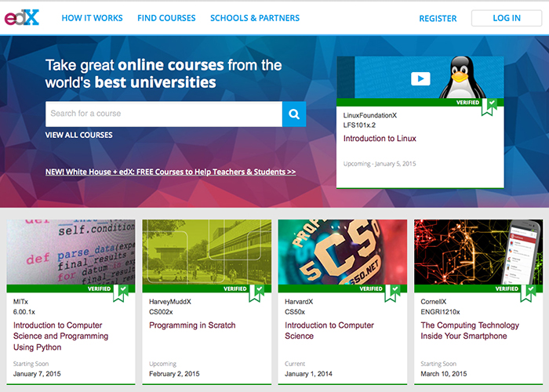Viewport: 549px width, 392px height.
Task: Open Introduction to Computer Science and Programming Using Python
Action: point(60,336)
